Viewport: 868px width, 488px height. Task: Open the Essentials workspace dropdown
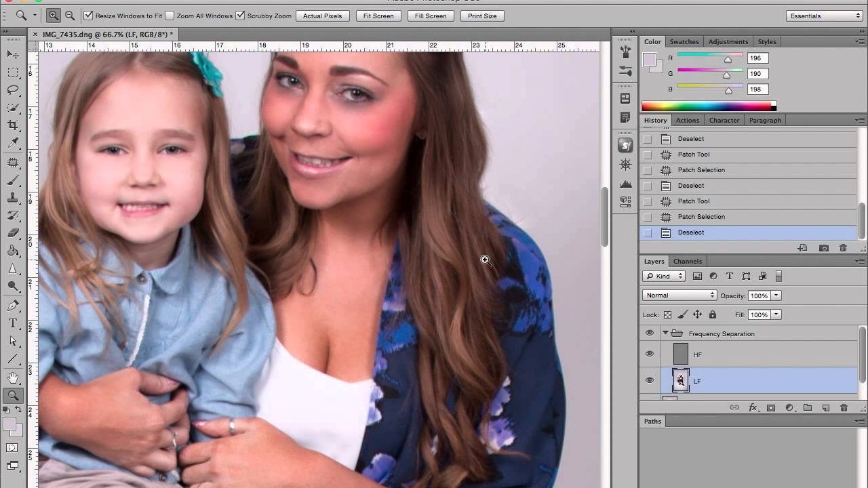(x=824, y=16)
